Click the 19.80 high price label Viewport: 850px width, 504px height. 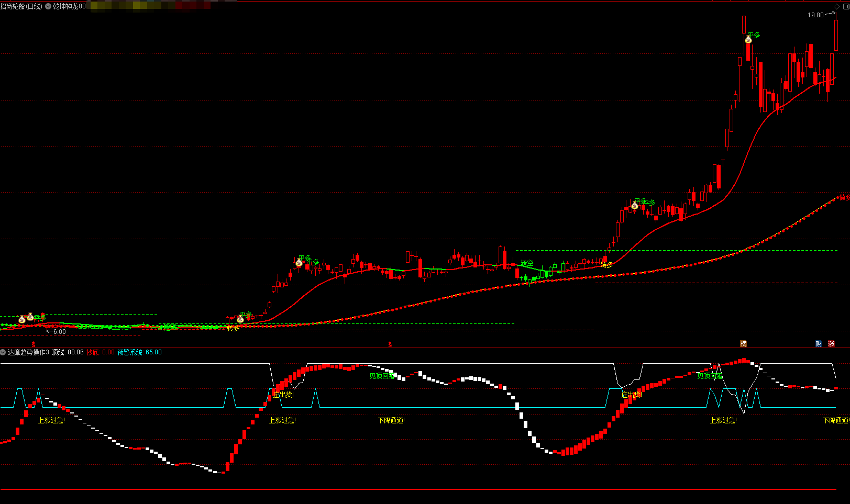(x=815, y=15)
